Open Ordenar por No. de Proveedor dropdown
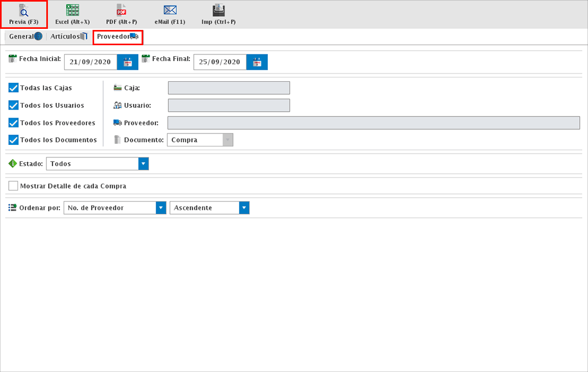The image size is (588, 372). (x=161, y=208)
